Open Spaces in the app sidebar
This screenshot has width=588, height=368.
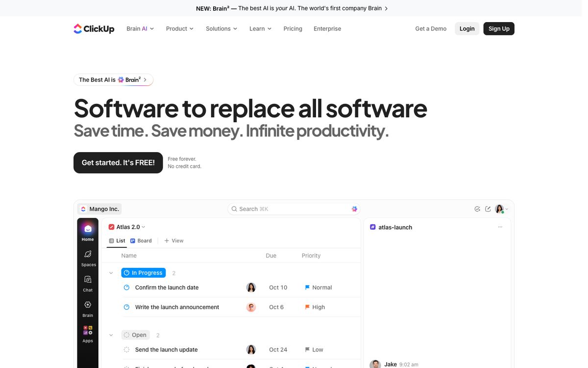click(88, 258)
